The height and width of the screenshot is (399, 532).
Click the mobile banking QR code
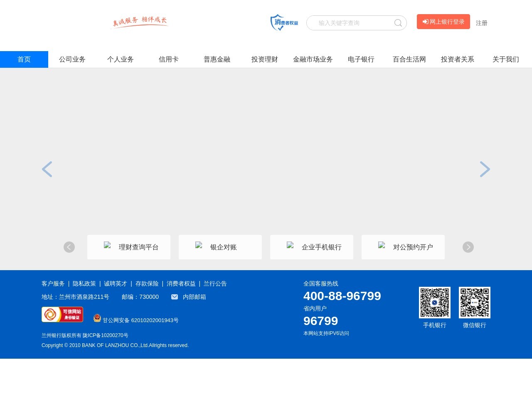click(434, 303)
